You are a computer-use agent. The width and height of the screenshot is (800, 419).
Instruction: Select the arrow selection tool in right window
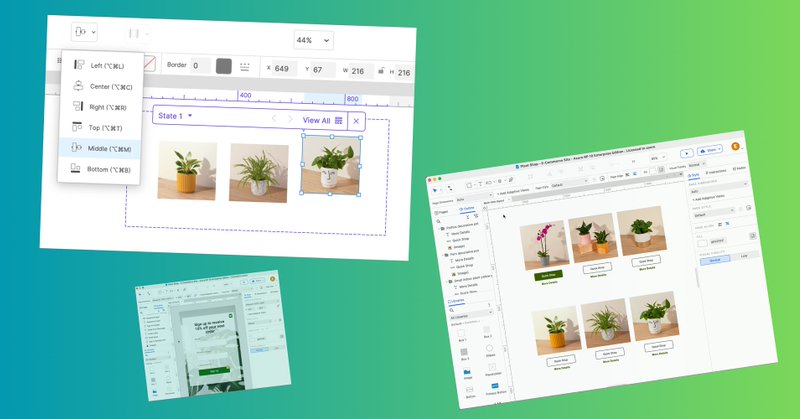coord(435,190)
